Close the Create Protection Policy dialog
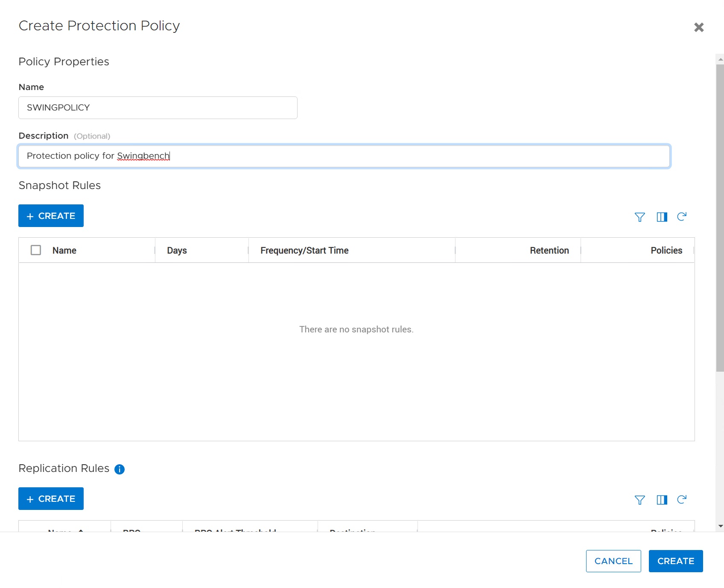Viewport: 724px width, 588px height. (699, 27)
